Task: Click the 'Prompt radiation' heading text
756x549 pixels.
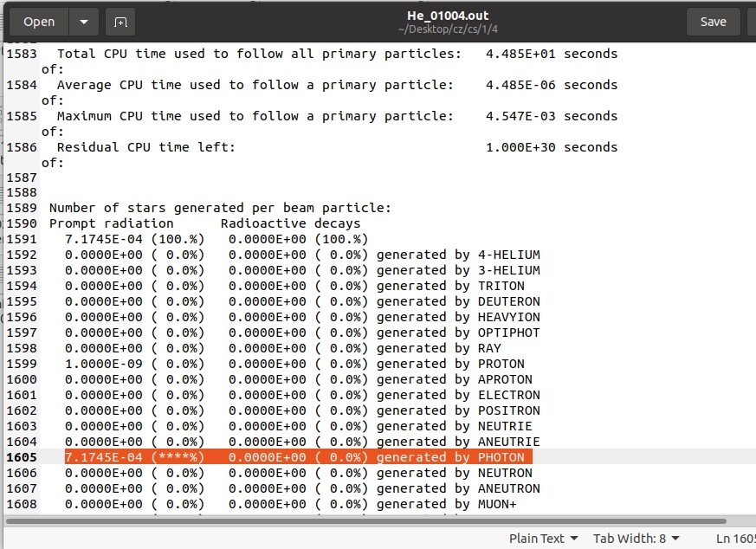Action: [x=112, y=223]
